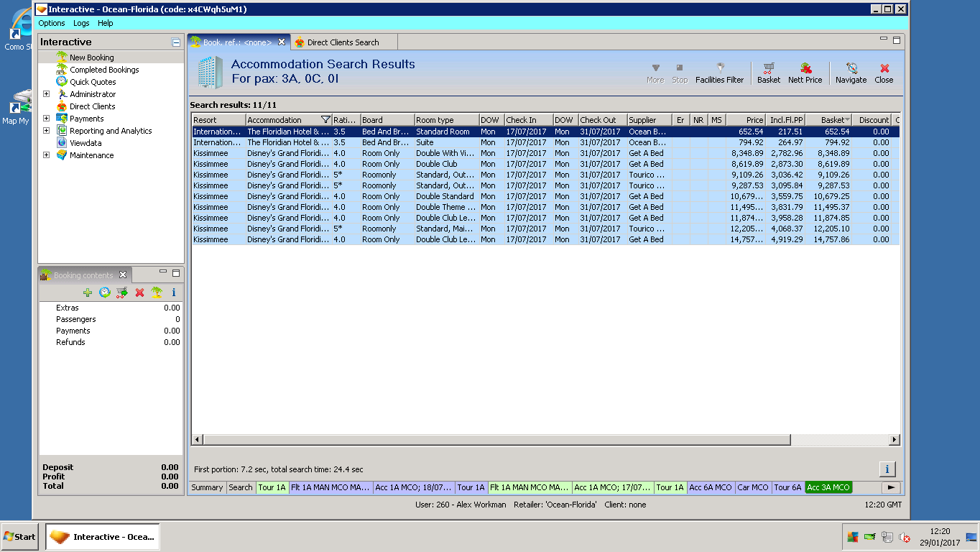Select the Summary bottom tab
Image resolution: width=980 pixels, height=552 pixels.
207,487
